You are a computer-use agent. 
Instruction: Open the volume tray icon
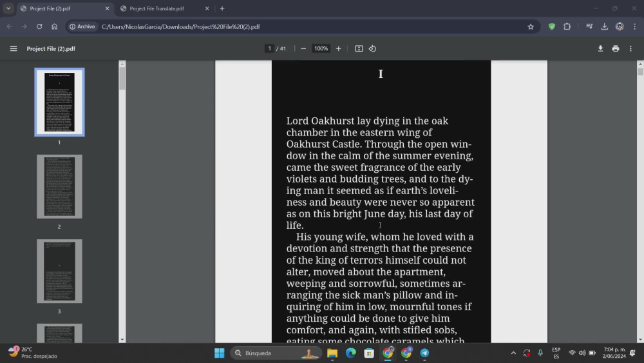click(582, 353)
